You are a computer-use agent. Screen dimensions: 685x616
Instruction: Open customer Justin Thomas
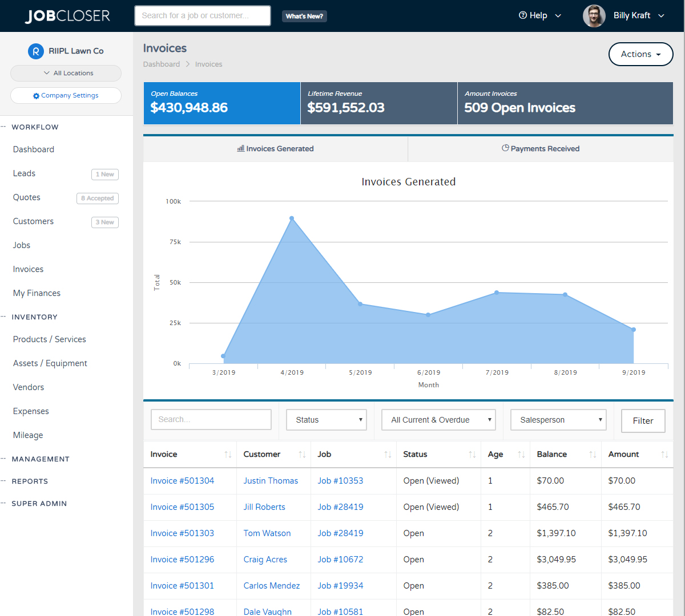(x=271, y=480)
